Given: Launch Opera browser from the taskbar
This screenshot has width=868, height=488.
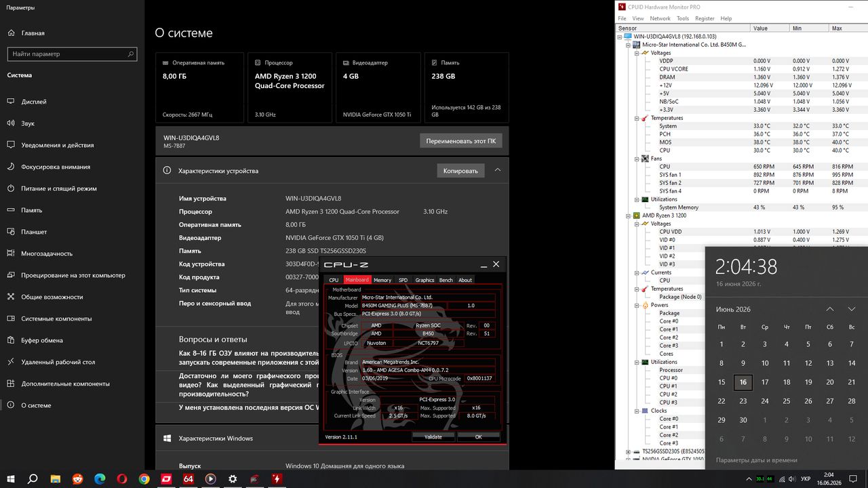Looking at the screenshot, I should click(122, 479).
